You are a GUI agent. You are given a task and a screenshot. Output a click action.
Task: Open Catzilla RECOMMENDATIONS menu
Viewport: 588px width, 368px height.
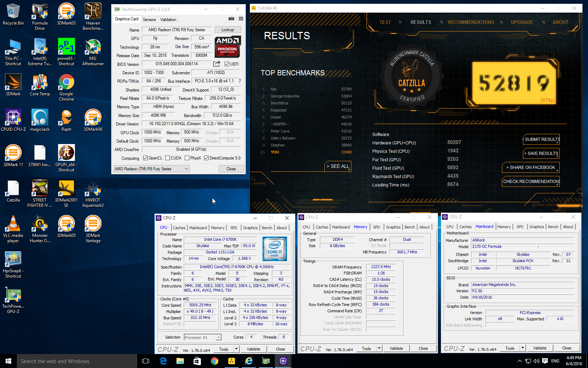tap(471, 22)
